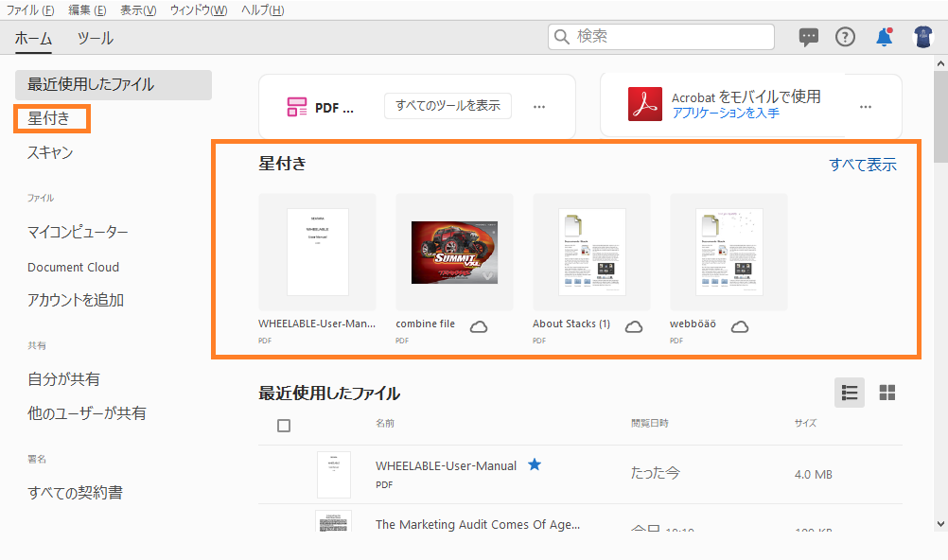This screenshot has width=948, height=560.
Task: Click cloud icon next to combine file
Action: (479, 327)
